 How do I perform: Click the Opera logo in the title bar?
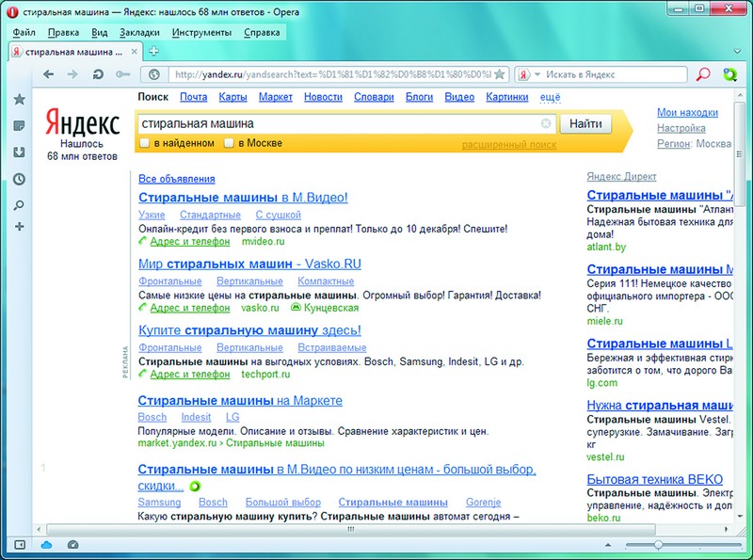click(12, 12)
